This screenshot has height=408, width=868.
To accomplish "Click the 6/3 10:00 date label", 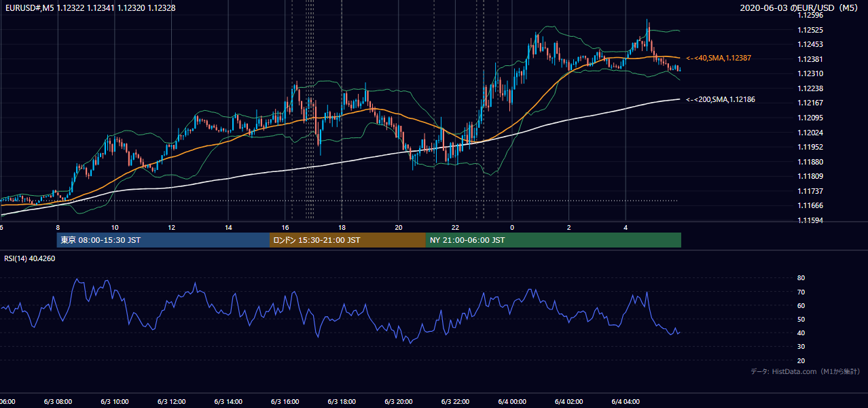I will coord(115,402).
